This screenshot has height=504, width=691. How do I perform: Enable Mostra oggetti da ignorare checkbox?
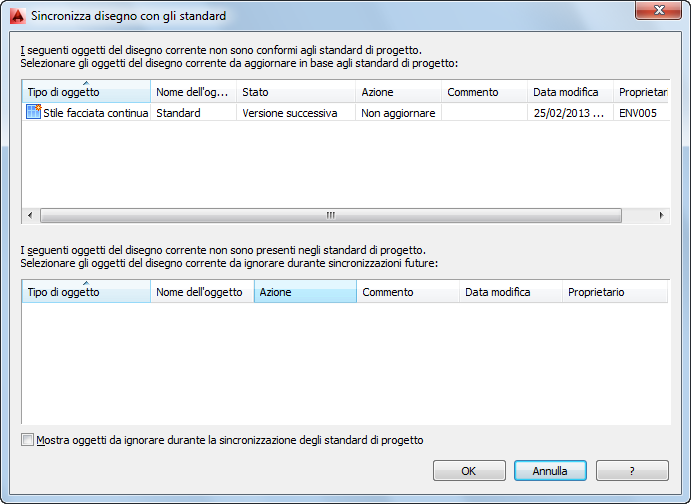coord(27,440)
